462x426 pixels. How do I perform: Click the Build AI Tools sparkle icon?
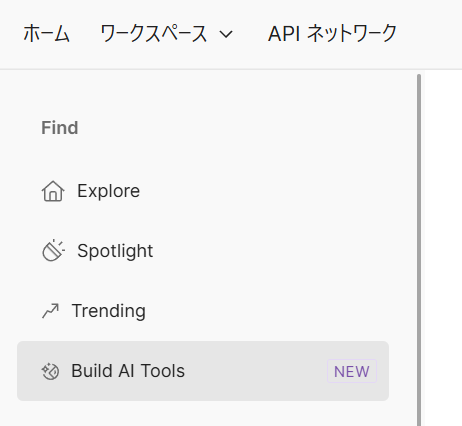[x=50, y=371]
